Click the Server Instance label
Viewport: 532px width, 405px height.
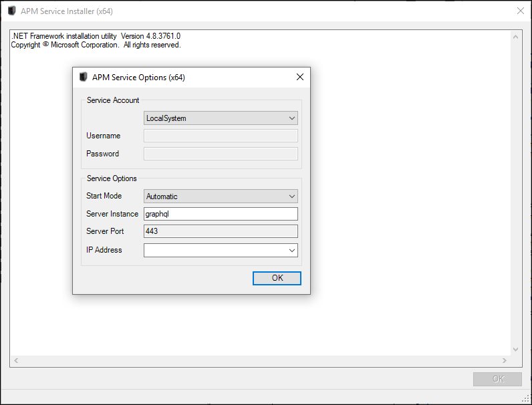pos(112,214)
